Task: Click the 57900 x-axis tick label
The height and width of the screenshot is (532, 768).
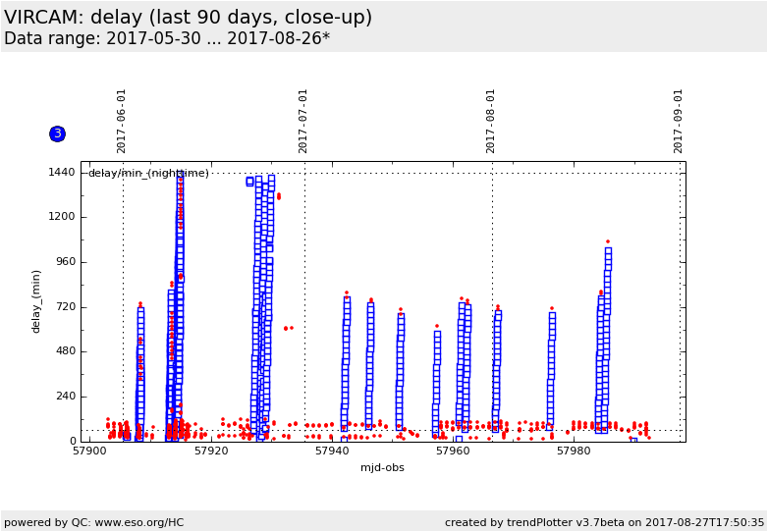Action: tap(89, 452)
